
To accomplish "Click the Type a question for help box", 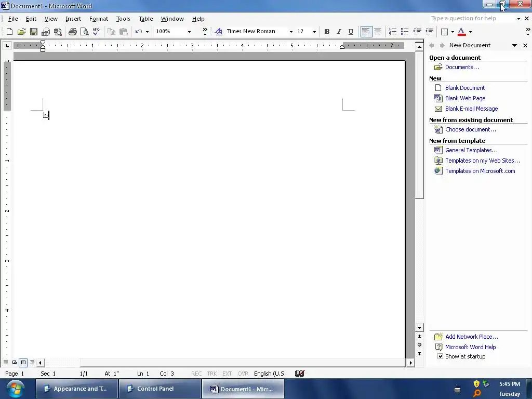I will tap(472, 19).
